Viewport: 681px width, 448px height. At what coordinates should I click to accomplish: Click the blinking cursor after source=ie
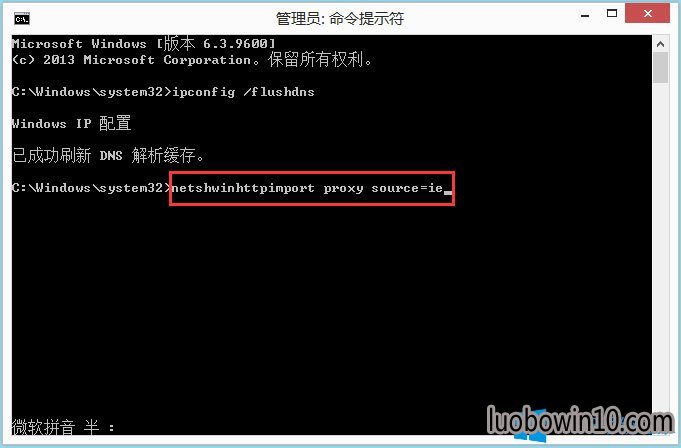click(448, 193)
